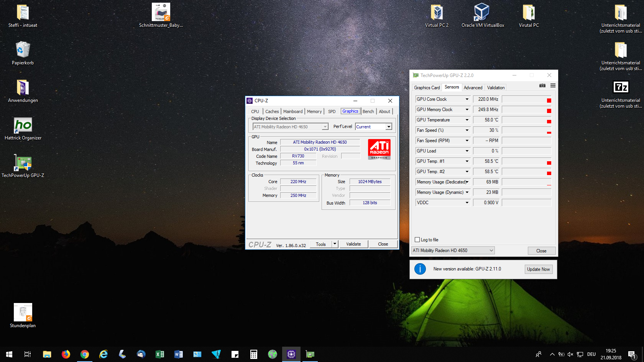Select the Virutal PC desktop folder
The image size is (644, 362).
point(529,16)
